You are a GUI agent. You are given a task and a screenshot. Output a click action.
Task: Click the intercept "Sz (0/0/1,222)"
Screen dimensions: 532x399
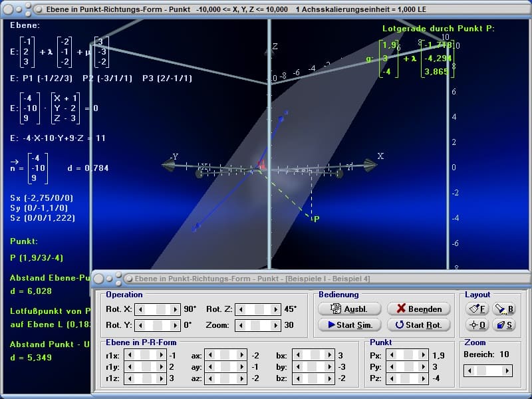pos(43,218)
